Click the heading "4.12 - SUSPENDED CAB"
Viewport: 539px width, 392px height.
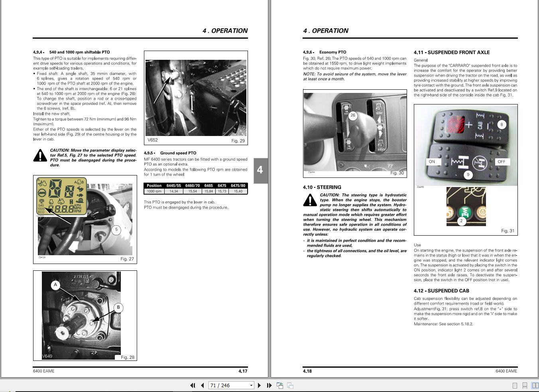[441, 291]
